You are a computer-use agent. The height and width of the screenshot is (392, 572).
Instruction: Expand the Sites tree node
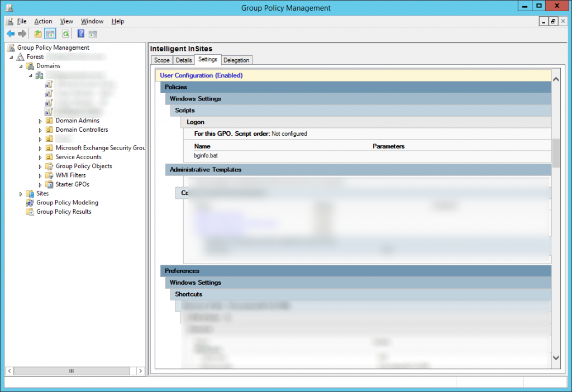(21, 193)
